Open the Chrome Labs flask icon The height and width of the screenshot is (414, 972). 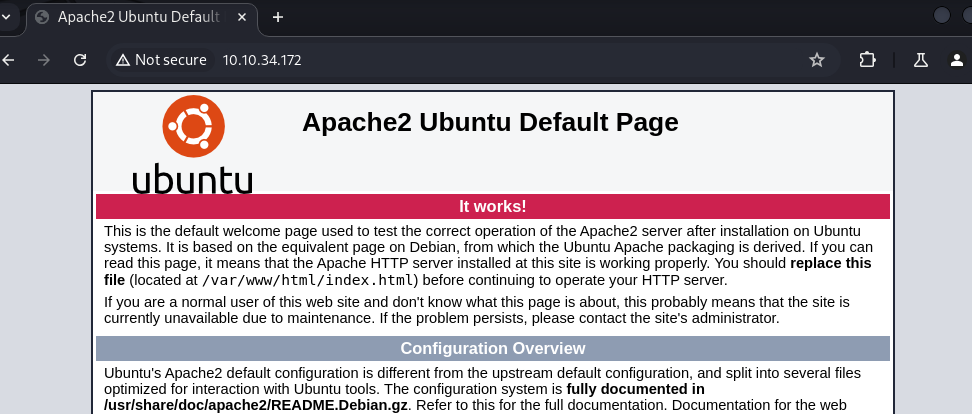click(920, 60)
